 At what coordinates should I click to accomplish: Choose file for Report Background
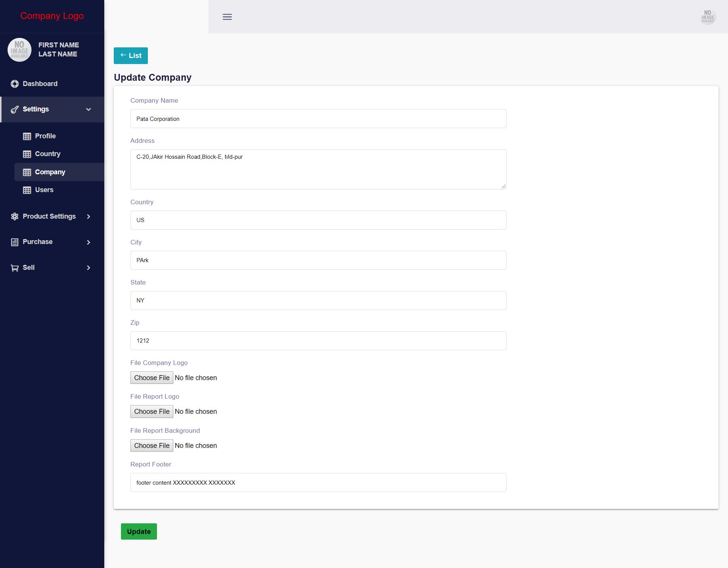152,446
